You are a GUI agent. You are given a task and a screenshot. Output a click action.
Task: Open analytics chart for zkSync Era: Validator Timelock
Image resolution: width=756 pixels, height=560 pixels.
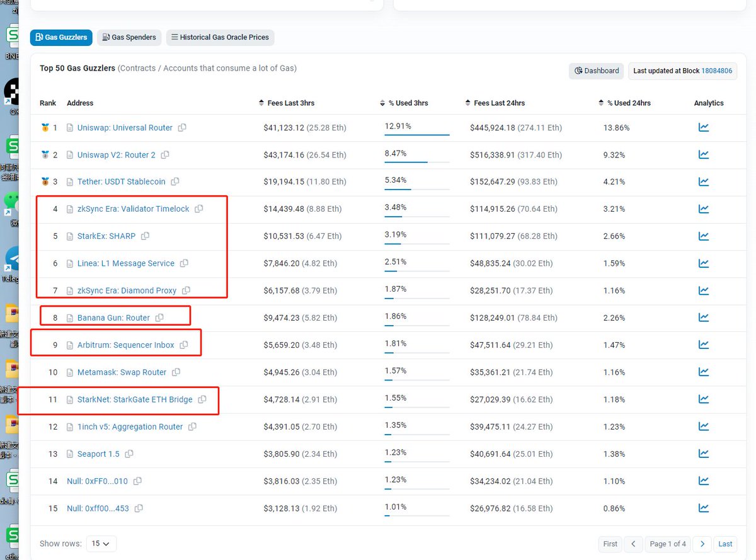pos(704,209)
